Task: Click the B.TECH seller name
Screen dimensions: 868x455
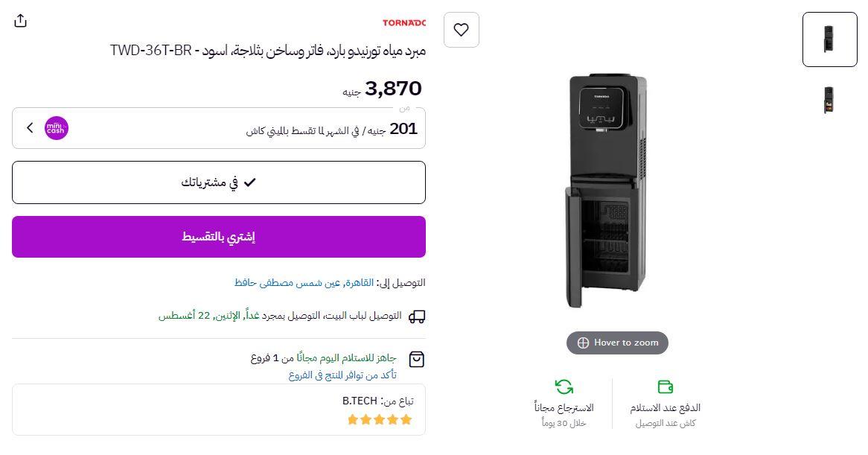Action: point(360,401)
